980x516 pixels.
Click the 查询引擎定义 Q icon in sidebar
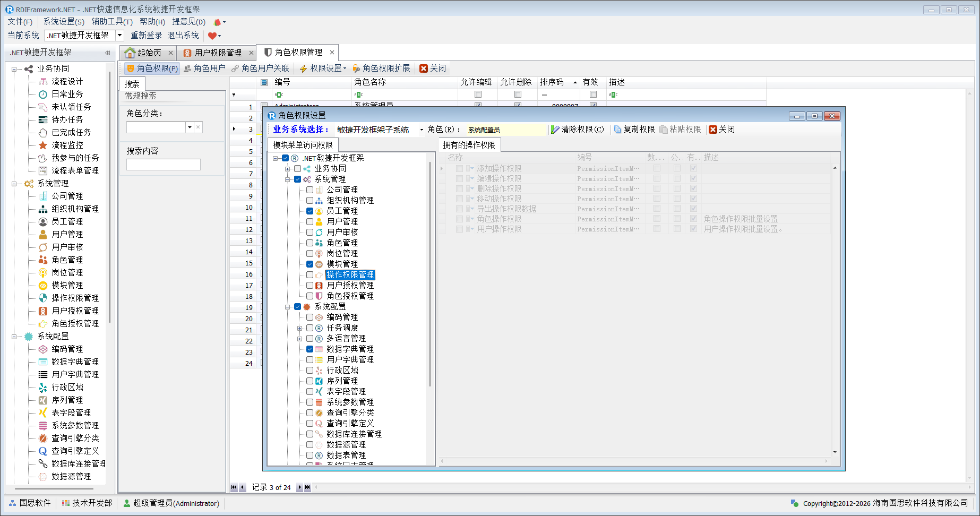tap(43, 451)
